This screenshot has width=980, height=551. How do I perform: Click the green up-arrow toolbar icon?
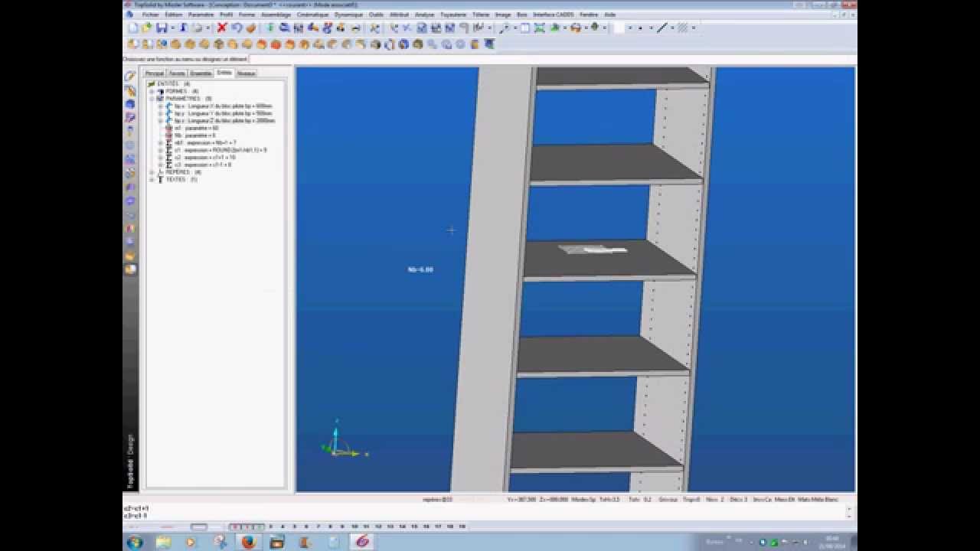[270, 28]
